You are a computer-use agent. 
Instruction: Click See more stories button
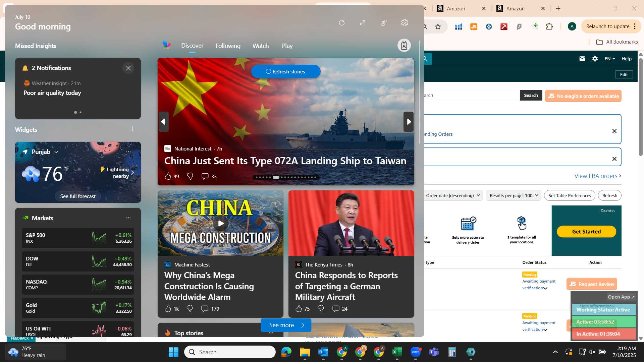[286, 325]
